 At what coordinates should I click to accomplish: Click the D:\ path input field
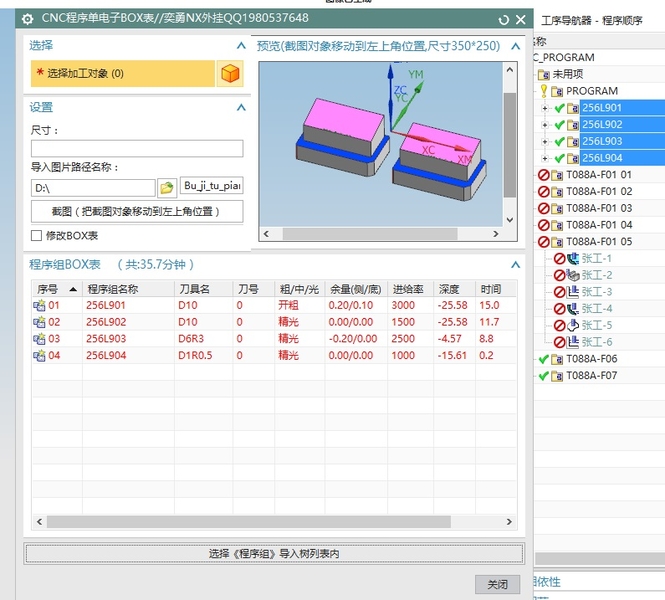(93, 188)
